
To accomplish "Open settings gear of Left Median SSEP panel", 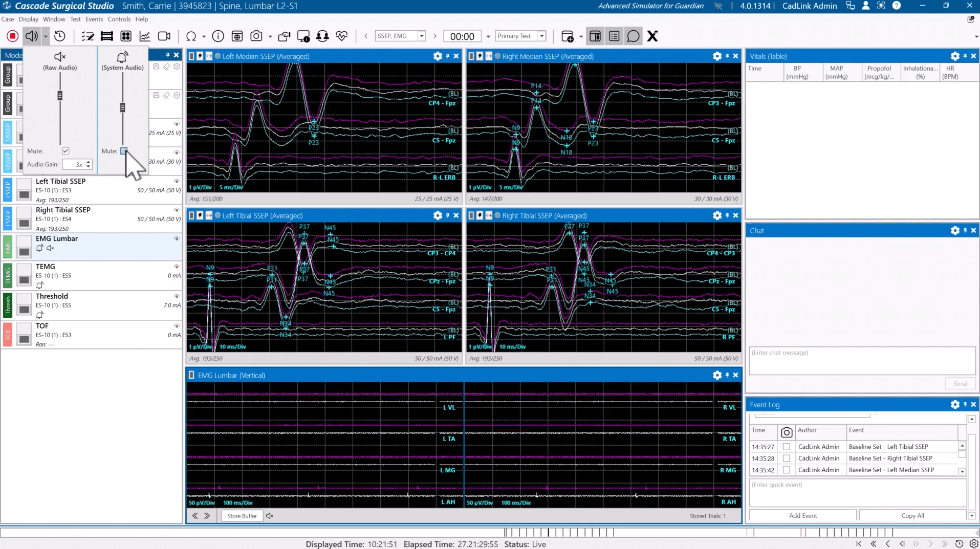I will [x=438, y=56].
